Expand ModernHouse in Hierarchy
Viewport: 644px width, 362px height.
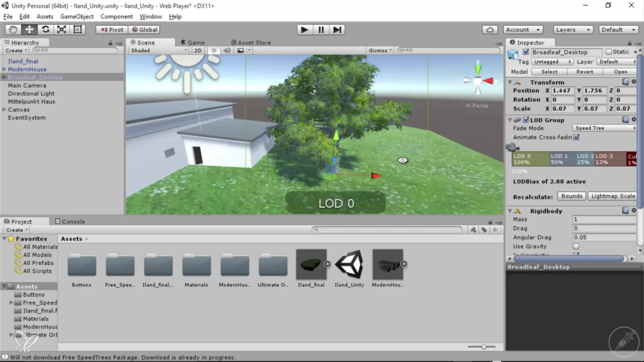pyautogui.click(x=4, y=69)
